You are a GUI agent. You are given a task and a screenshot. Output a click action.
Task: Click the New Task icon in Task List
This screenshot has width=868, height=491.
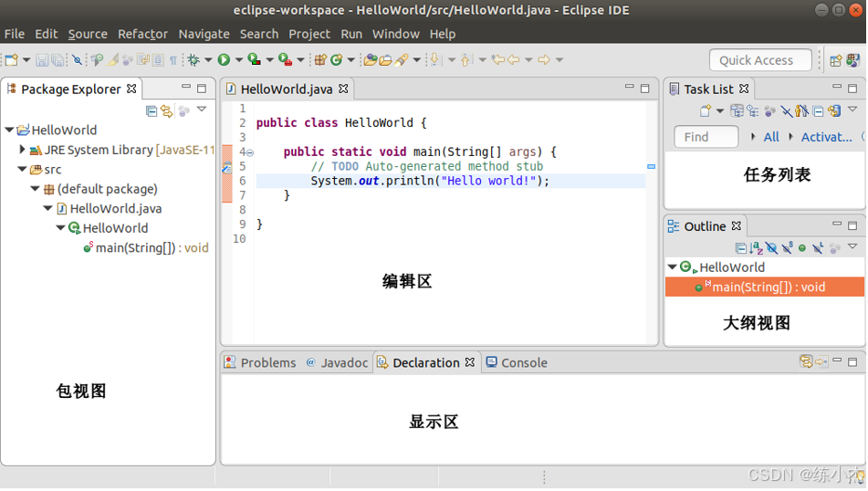[706, 110]
